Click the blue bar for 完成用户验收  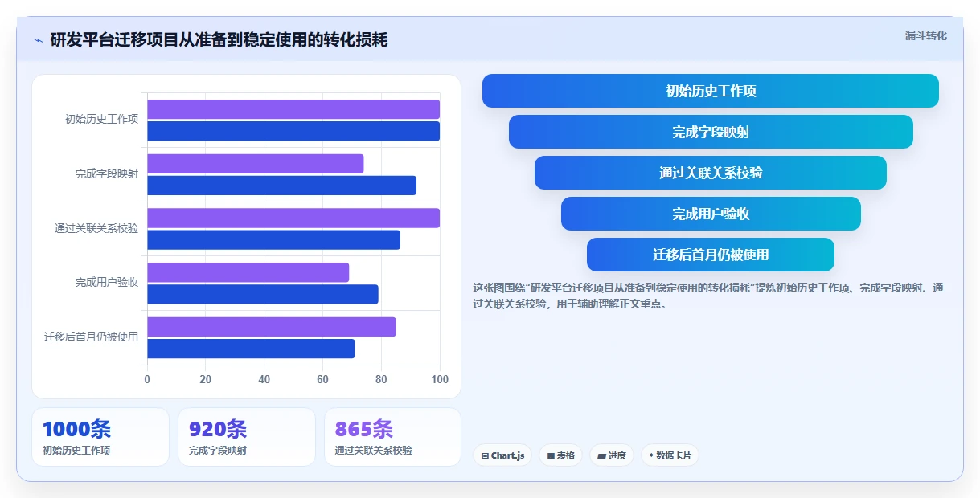[263, 294]
